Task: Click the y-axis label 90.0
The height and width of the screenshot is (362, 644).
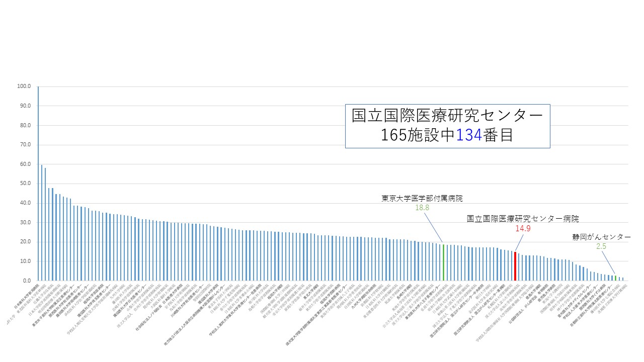Action: tap(26, 106)
